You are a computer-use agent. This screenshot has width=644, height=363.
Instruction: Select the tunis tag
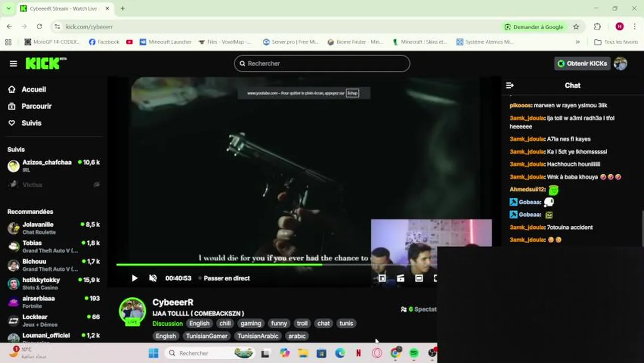[x=346, y=324]
